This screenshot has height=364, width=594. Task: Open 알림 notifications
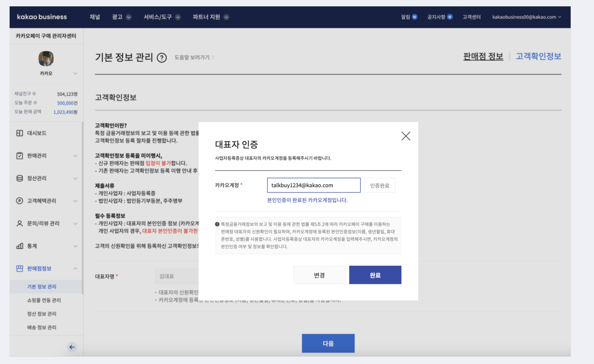pos(409,17)
